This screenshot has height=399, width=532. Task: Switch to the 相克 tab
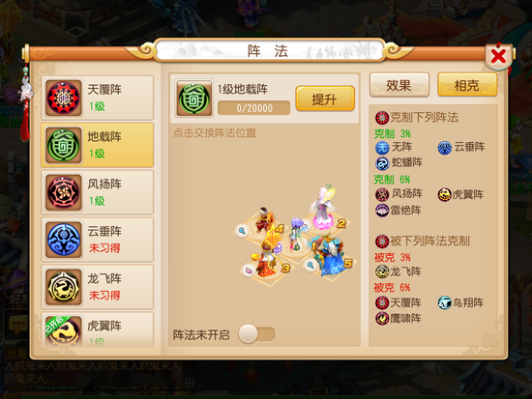[467, 85]
